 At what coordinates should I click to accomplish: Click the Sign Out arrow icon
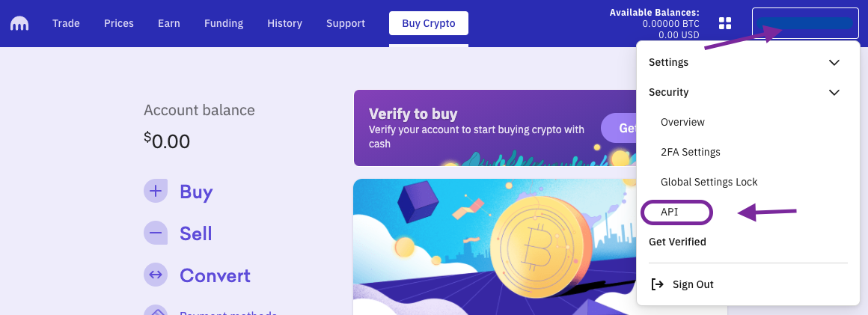coord(658,284)
